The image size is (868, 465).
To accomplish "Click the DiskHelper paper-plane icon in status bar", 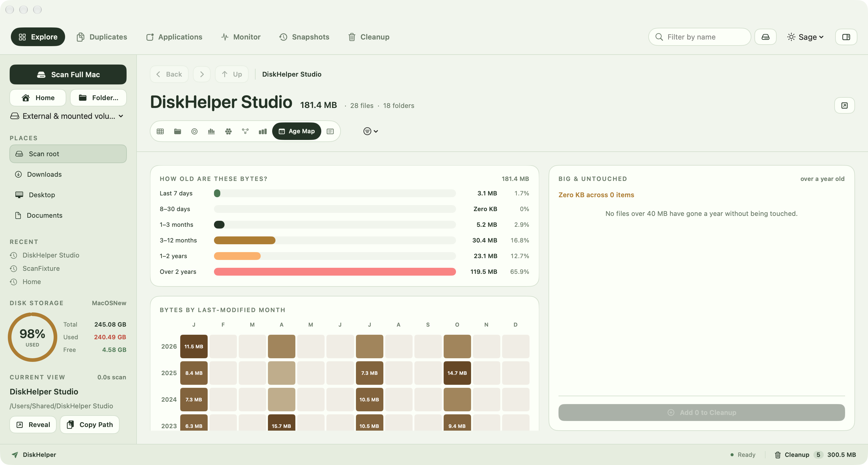I will tap(15, 454).
